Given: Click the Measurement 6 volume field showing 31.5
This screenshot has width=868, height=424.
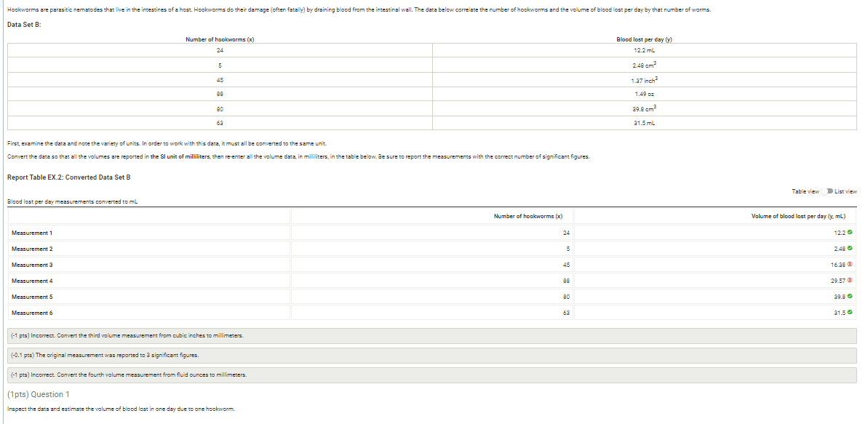Looking at the screenshot, I should click(715, 313).
